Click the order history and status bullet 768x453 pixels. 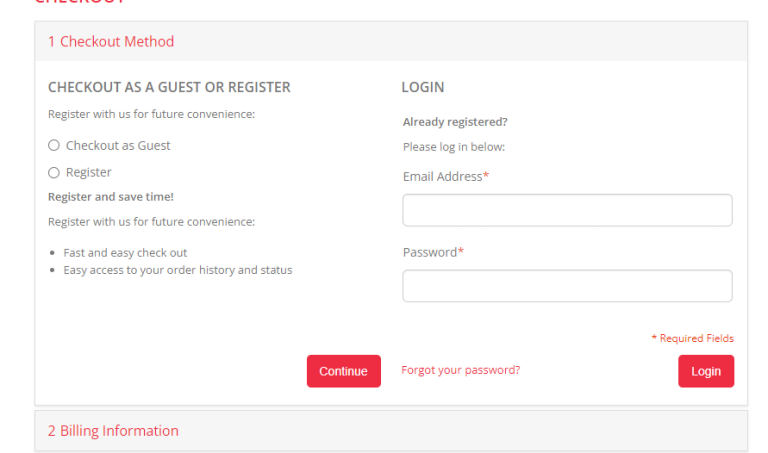[178, 270]
